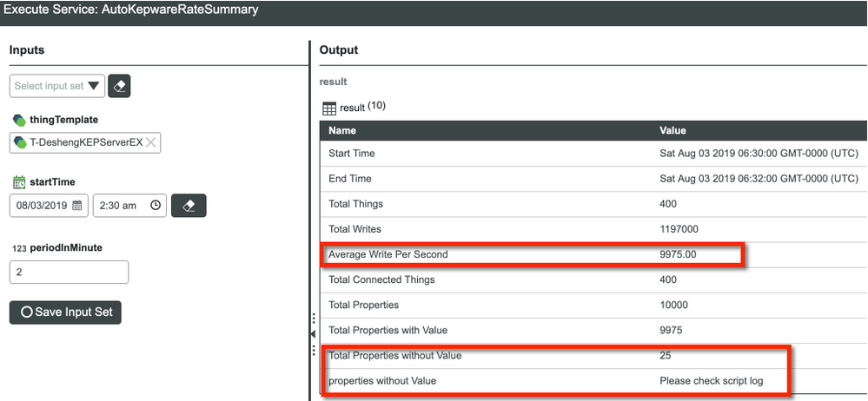Click the thingTemplate label icon
This screenshot has width=868, height=401.
tap(19, 120)
